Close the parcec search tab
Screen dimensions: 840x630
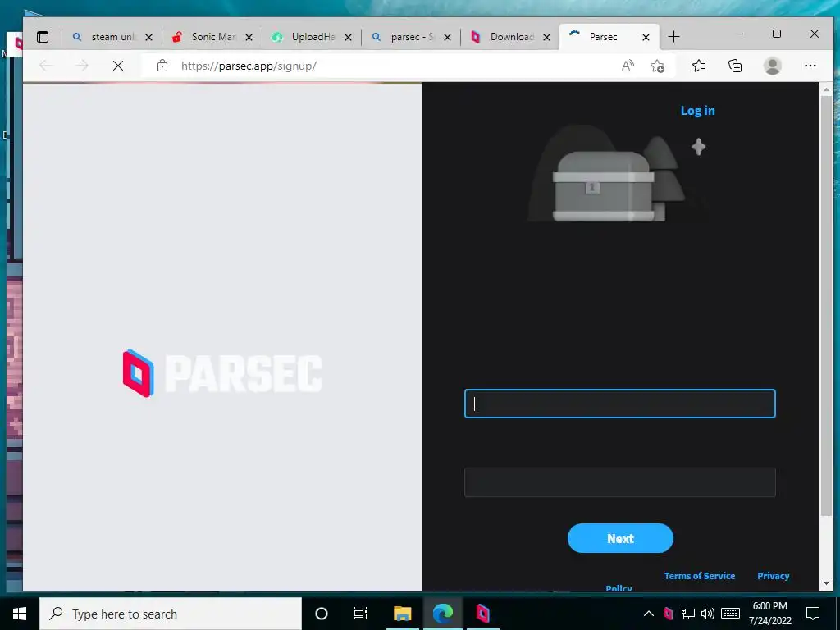pos(447,38)
